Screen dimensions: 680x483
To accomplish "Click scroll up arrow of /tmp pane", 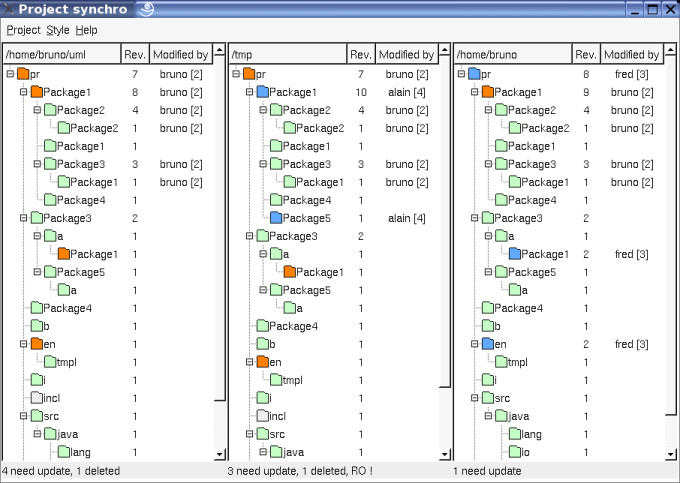I will [445, 49].
